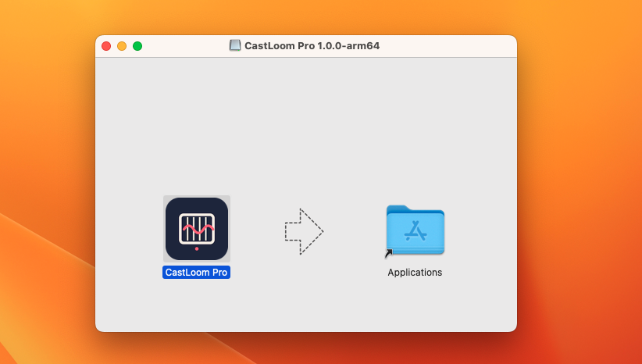
Task: Zoom the window with the green button
Action: (x=137, y=46)
